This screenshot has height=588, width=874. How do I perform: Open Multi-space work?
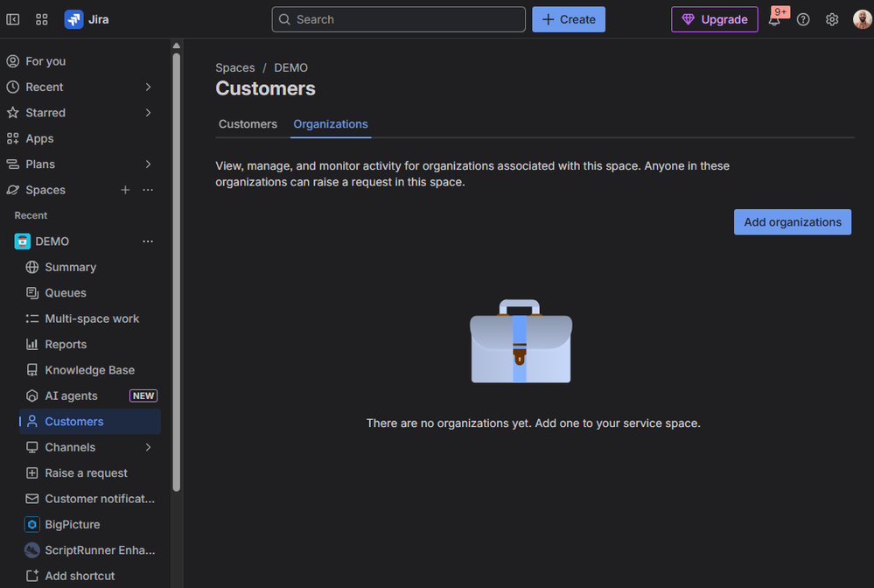90,318
